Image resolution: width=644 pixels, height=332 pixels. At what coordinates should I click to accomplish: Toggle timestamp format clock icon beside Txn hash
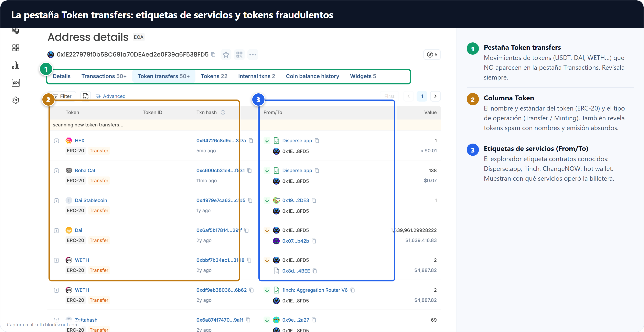[223, 112]
